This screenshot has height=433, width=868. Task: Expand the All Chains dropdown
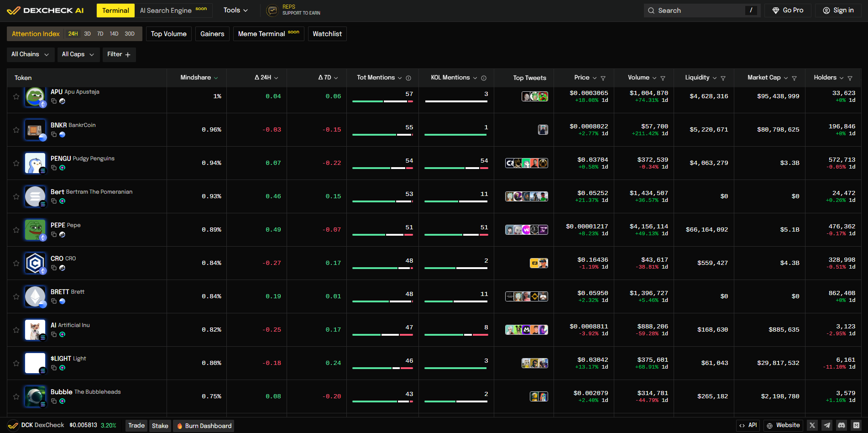pyautogui.click(x=30, y=54)
